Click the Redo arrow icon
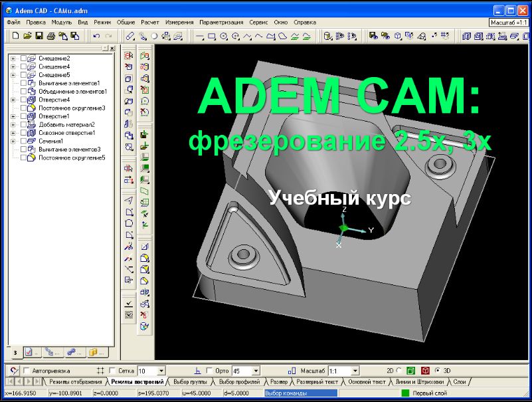The image size is (532, 402). (108, 36)
